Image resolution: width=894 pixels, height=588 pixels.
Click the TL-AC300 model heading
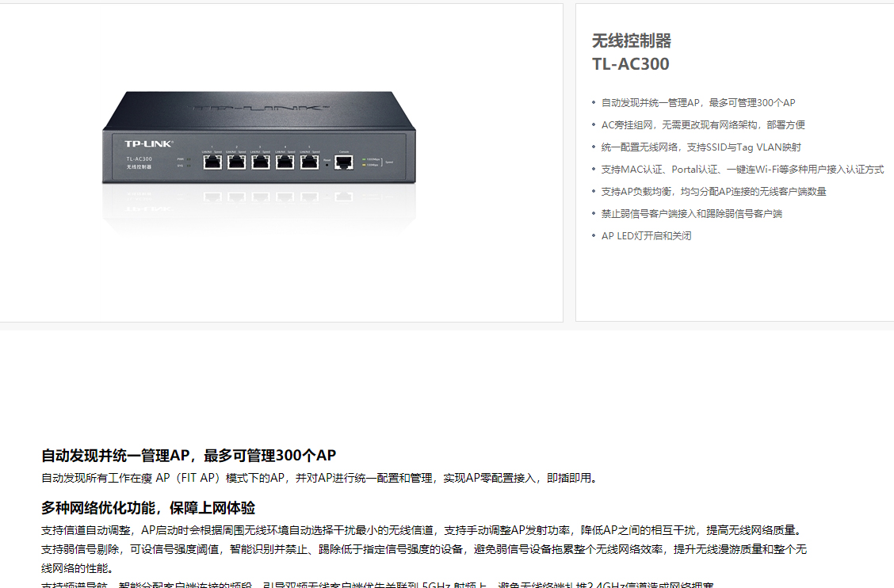point(631,64)
